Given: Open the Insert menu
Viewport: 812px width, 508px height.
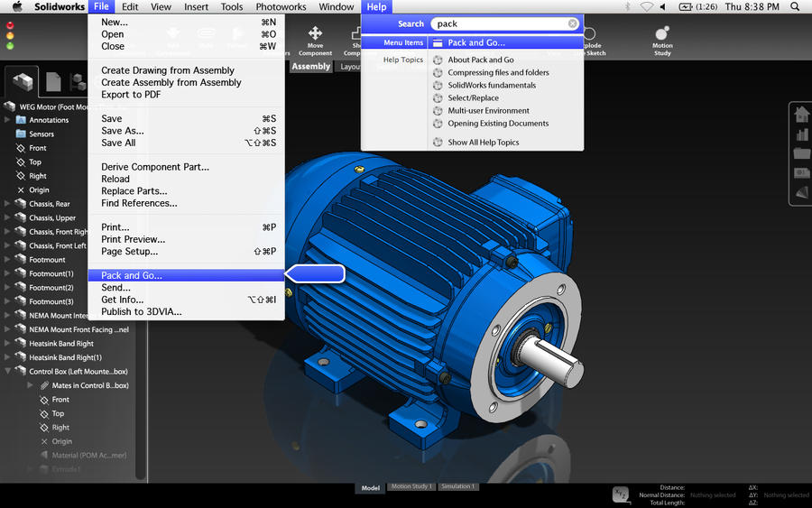Looking at the screenshot, I should tap(197, 6).
